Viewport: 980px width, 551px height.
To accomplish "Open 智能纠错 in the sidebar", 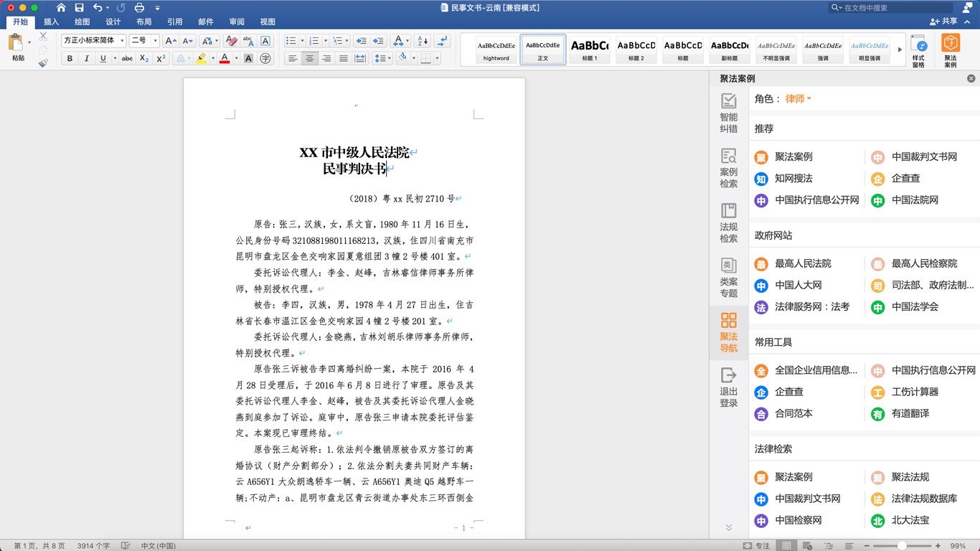I will 729,113.
